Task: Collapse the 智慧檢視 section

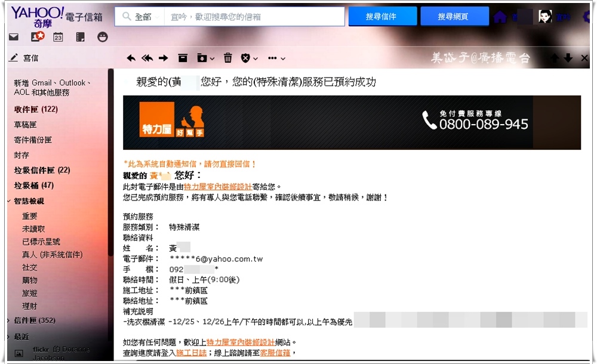Action: (9, 200)
